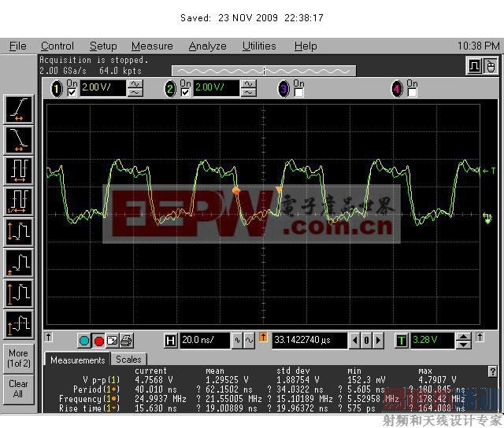Toggle channel 2 On checkbox
Viewport: 504px width, 428px height.
185,93
